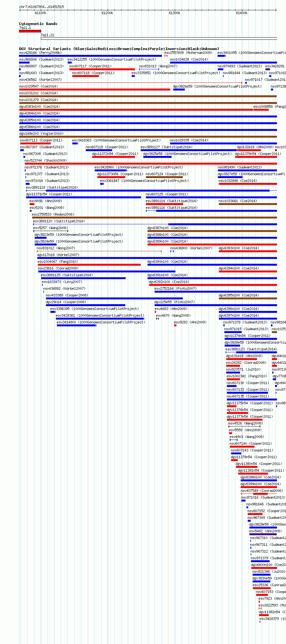
Task: Click the nsv436562 (Korbel2007) label
Action: coord(40,80)
